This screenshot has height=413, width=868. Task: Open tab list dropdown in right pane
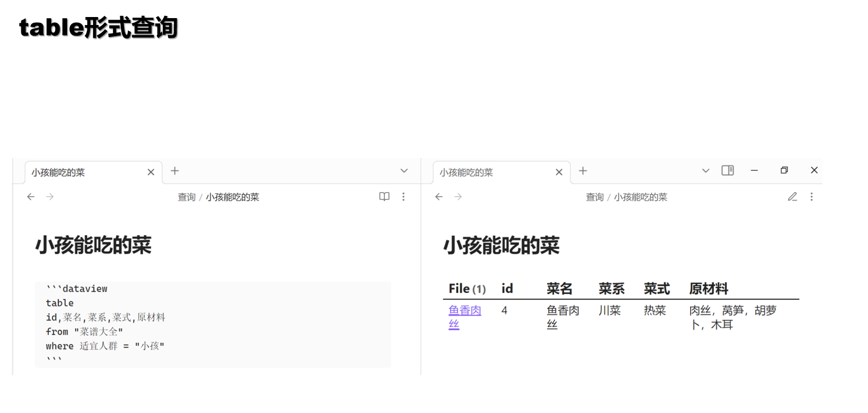click(x=706, y=171)
